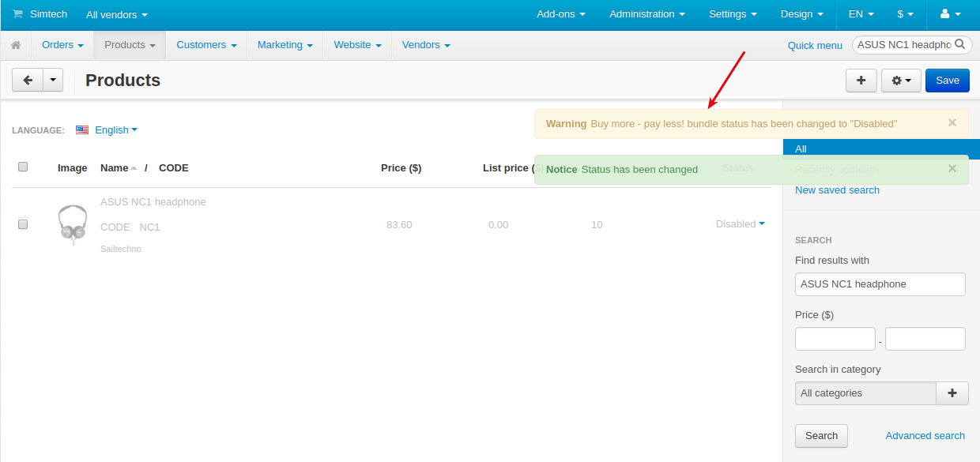Open the Vendors menu
The image size is (980, 462).
click(426, 45)
